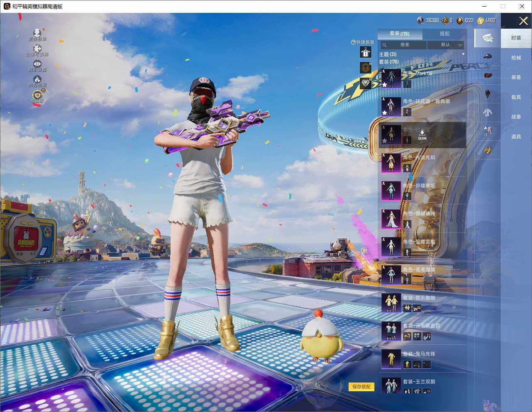Select the 角色-玺窝雪晶 outfit thumbnail
The image size is (532, 412).
click(x=391, y=247)
